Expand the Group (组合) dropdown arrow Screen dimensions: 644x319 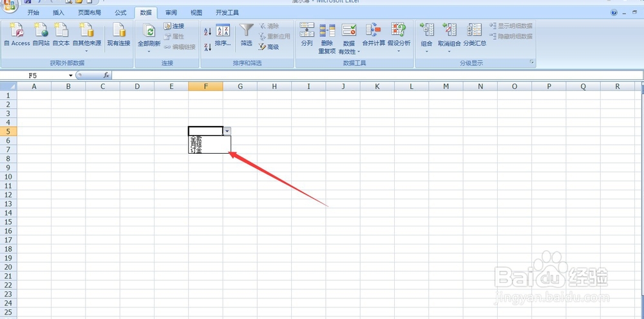427,51
